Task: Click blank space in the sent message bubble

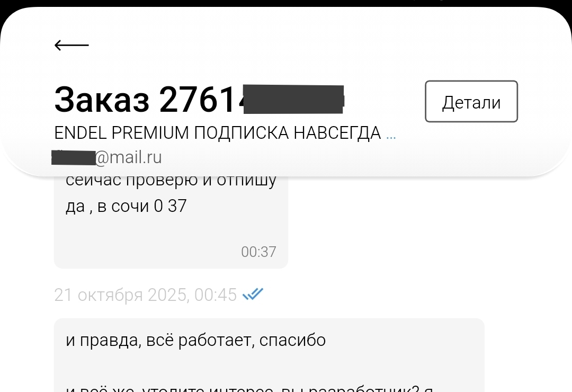Action: point(401,361)
